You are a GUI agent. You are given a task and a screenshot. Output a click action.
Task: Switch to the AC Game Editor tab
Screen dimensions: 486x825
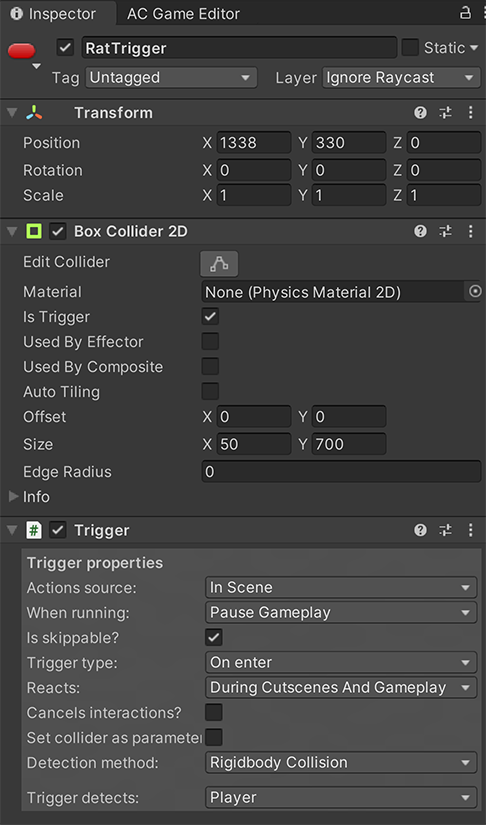point(183,14)
